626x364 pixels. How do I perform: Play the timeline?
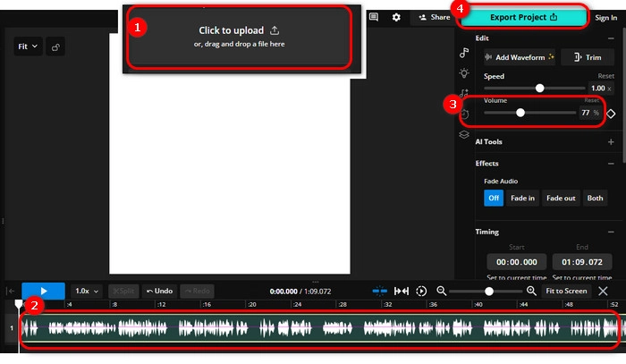(43, 291)
